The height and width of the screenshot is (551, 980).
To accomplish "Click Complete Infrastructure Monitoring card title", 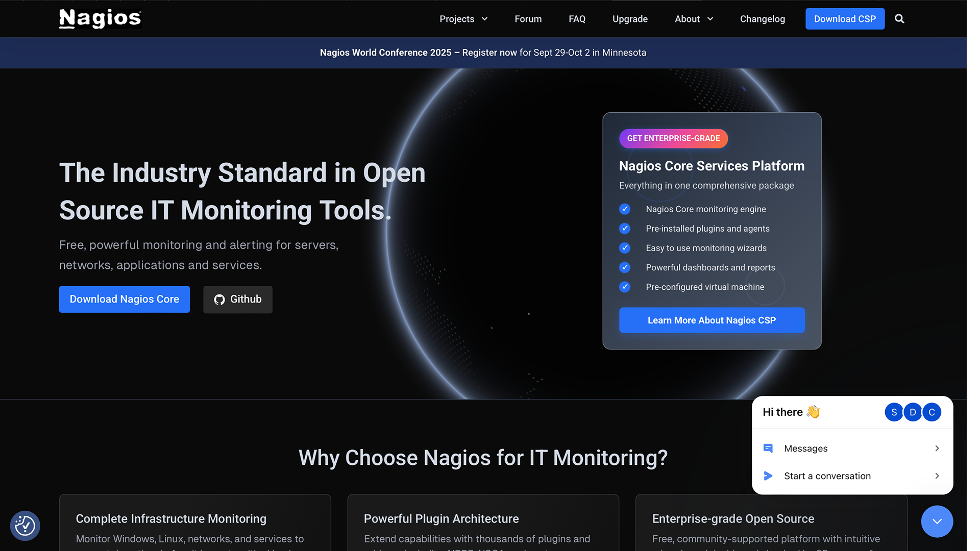I will click(x=171, y=519).
